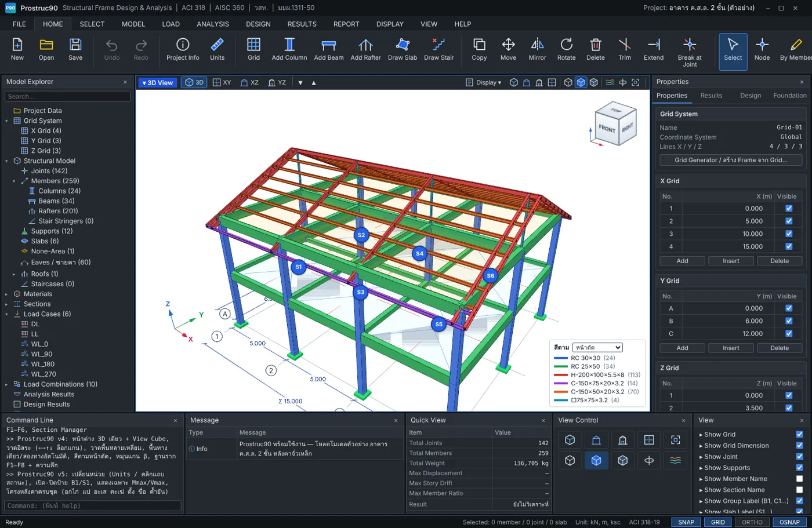This screenshot has width=812, height=528.
Task: Select the Add Column tool
Action: tap(289, 49)
